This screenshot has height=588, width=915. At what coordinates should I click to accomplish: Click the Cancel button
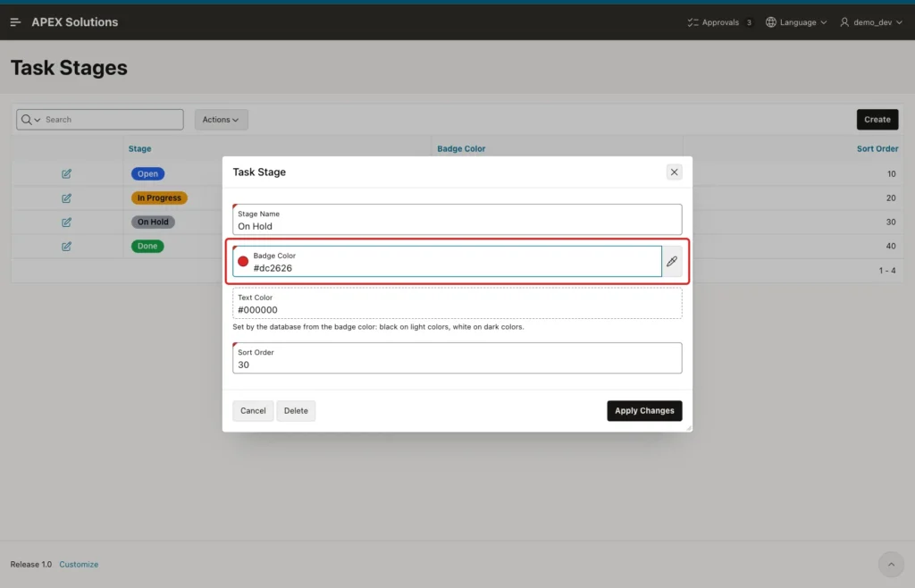(x=253, y=411)
